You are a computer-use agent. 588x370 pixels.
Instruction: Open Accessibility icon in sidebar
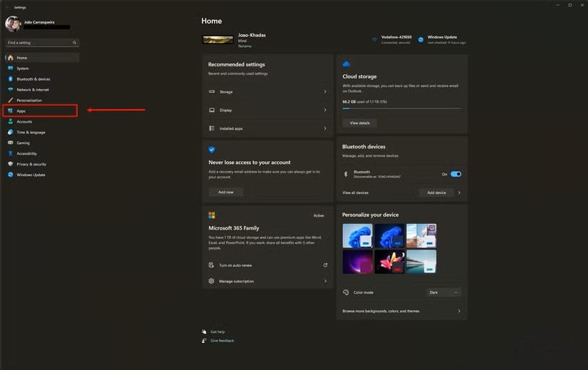pyautogui.click(x=10, y=153)
